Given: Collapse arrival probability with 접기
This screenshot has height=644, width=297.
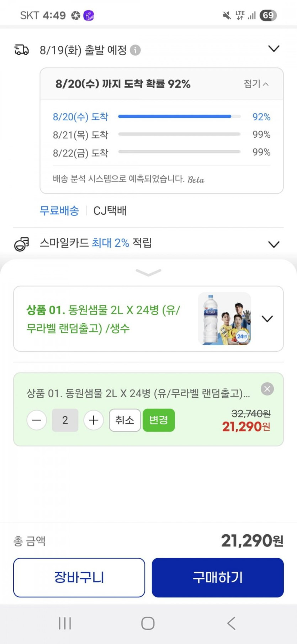Looking at the screenshot, I should 256,84.
